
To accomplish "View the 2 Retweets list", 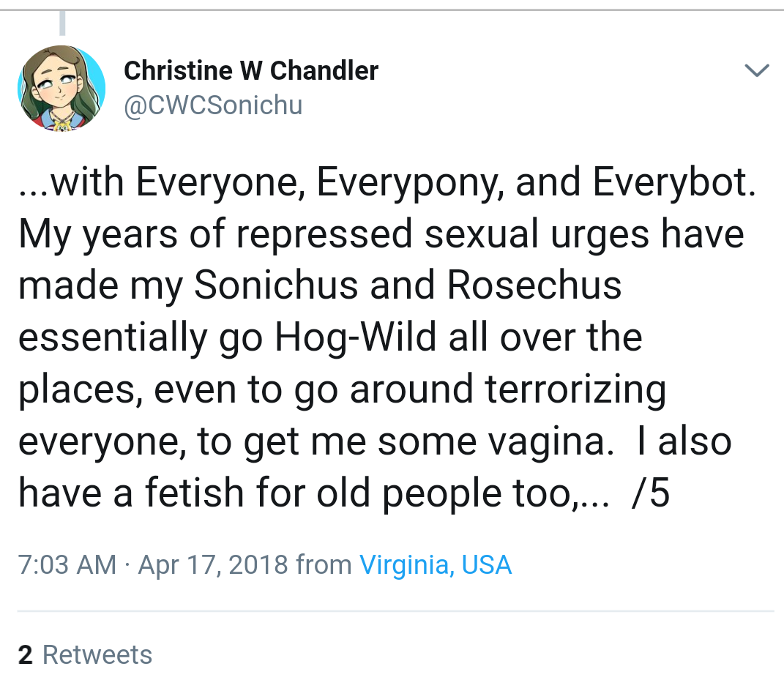I will pos(85,654).
